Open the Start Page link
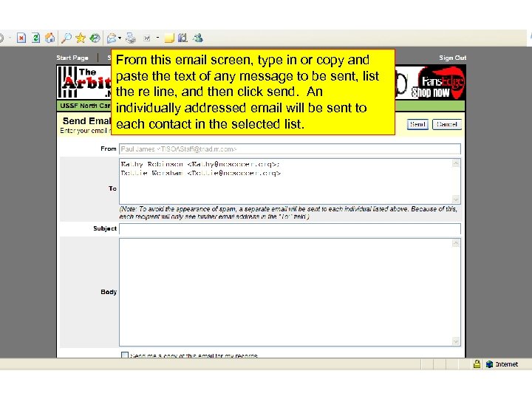Image resolution: width=532 pixels, height=399 pixels. [72, 58]
